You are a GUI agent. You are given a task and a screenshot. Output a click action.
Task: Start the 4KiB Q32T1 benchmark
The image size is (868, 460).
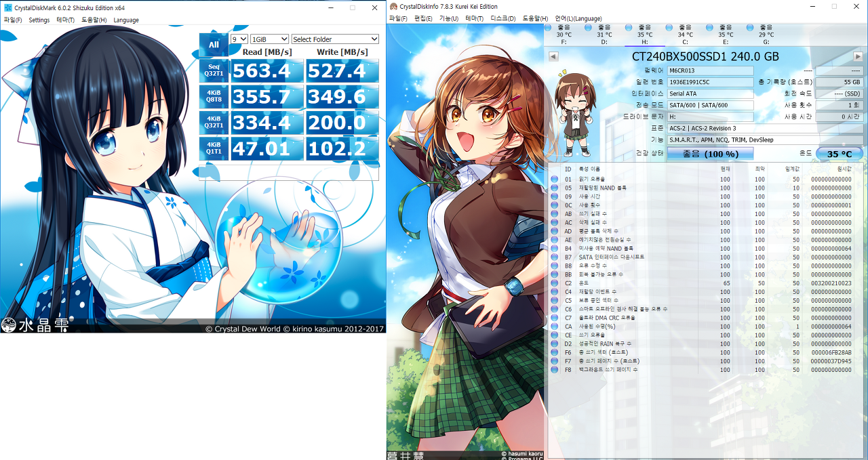(214, 122)
